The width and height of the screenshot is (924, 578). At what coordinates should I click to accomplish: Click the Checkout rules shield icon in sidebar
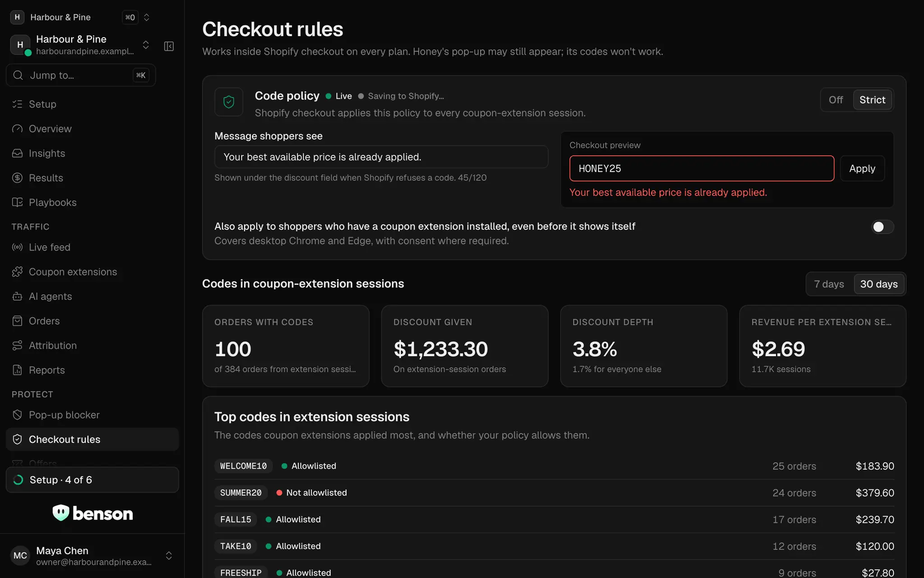[x=17, y=439]
